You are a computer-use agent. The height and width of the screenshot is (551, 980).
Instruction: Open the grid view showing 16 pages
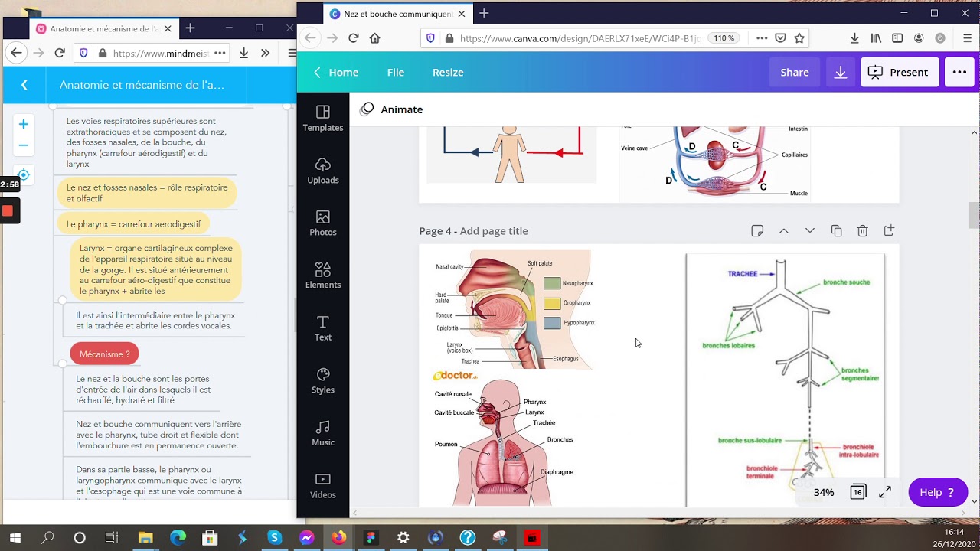858,492
